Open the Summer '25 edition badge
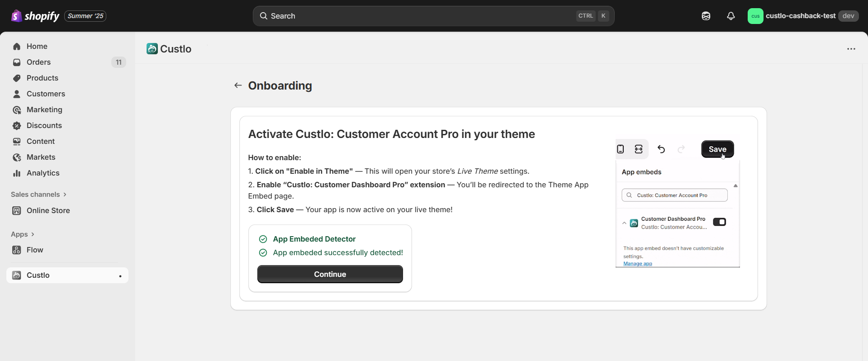Viewport: 868px width, 361px height. (85, 16)
